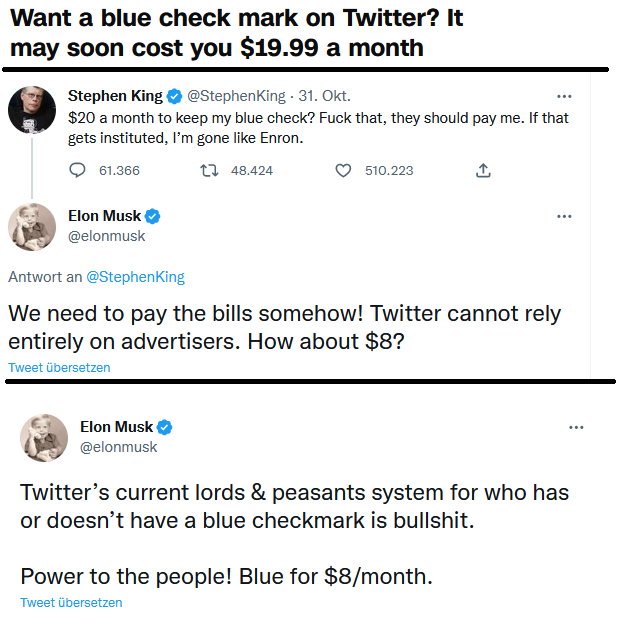Open Elon Musk's avatar in the reply tweet

point(31,226)
